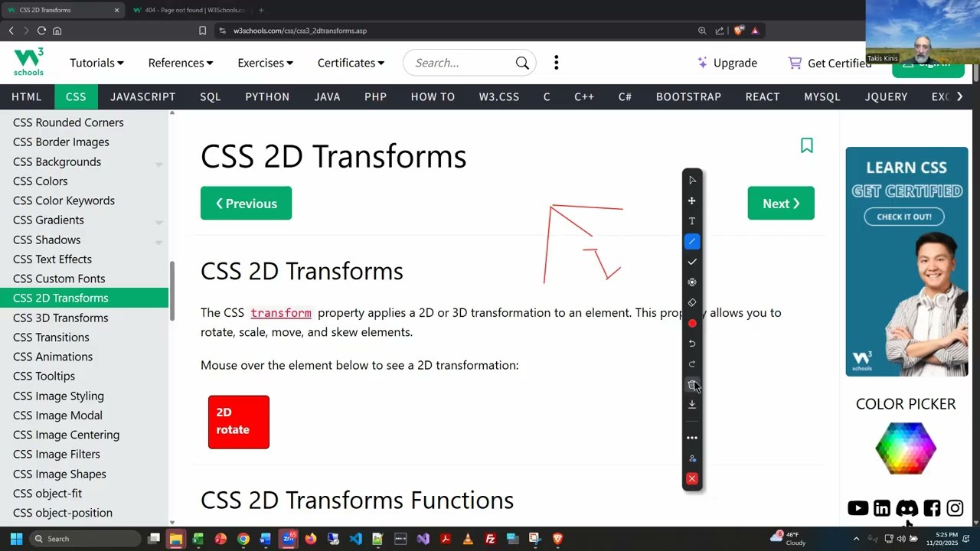This screenshot has width=980, height=551.
Task: Close the annotation toolbar with red X
Action: point(692,479)
